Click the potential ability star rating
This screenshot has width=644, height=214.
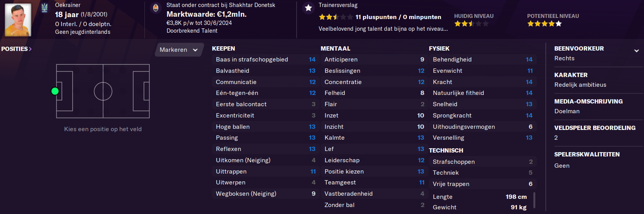(544, 24)
